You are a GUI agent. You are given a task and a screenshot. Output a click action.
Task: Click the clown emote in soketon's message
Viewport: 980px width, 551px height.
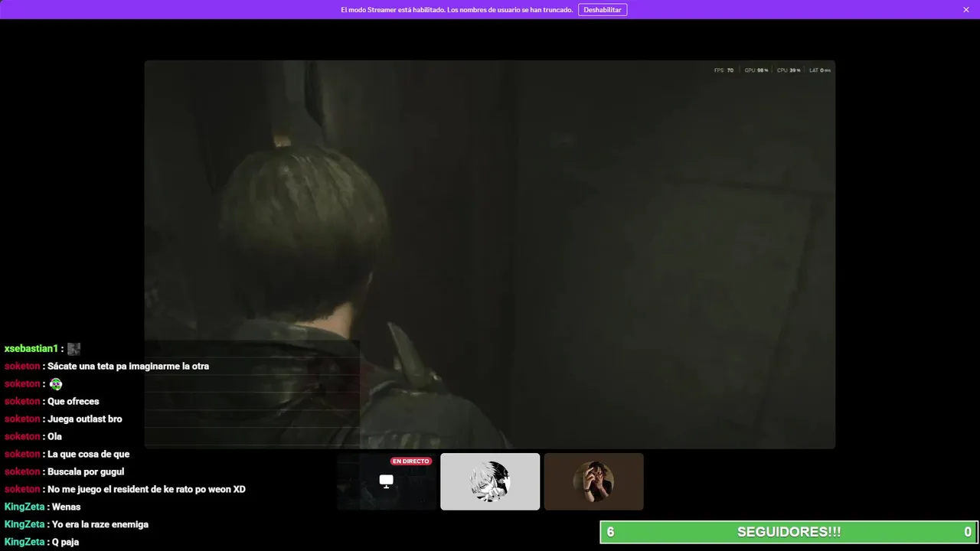[x=56, y=384]
